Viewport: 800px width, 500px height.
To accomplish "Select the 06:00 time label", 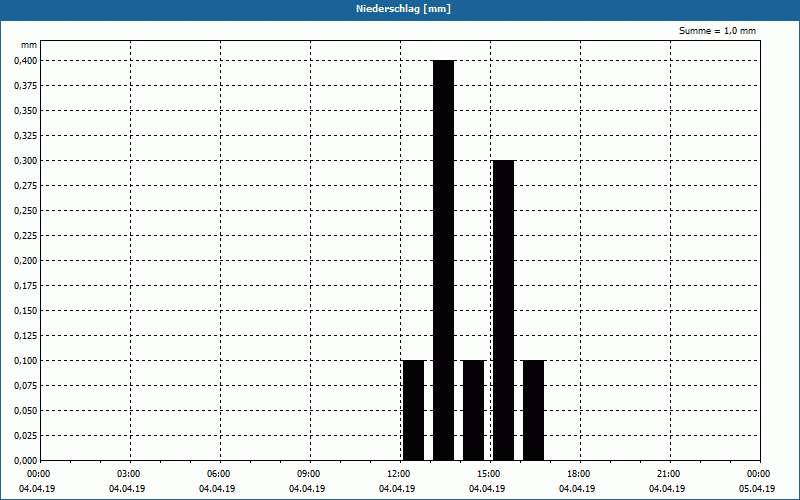I will click(218, 474).
